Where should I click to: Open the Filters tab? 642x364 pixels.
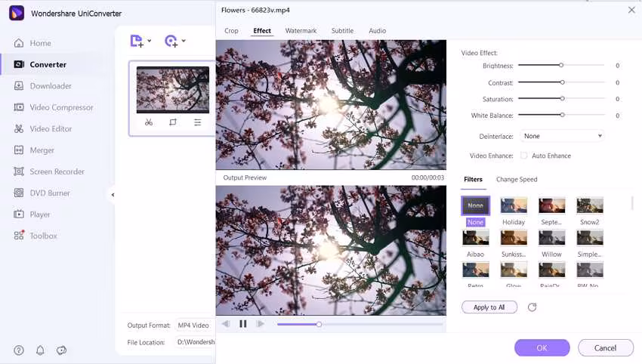click(x=473, y=179)
